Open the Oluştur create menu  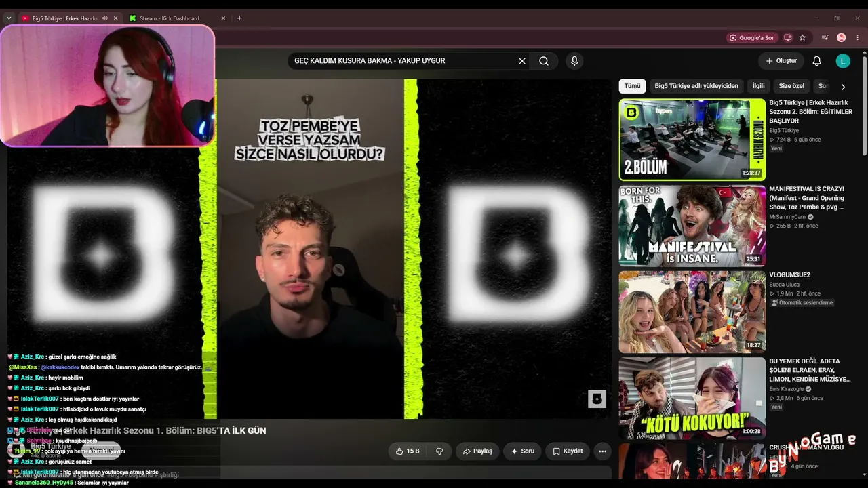(x=781, y=61)
